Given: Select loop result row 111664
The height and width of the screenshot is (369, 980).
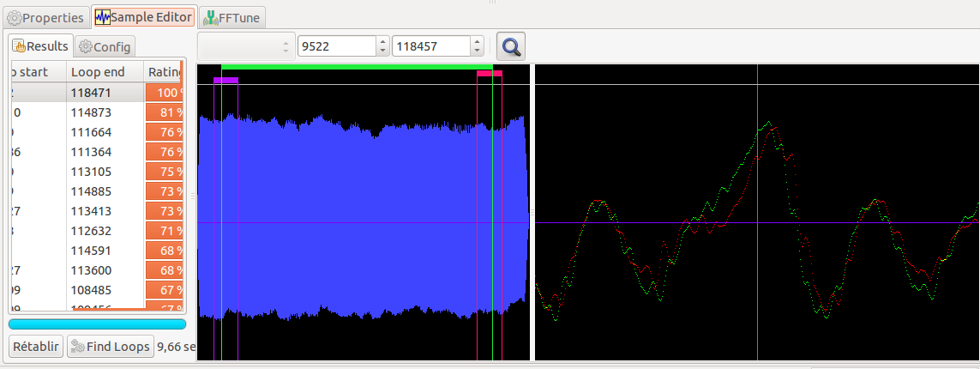Looking at the screenshot, I should tap(97, 132).
